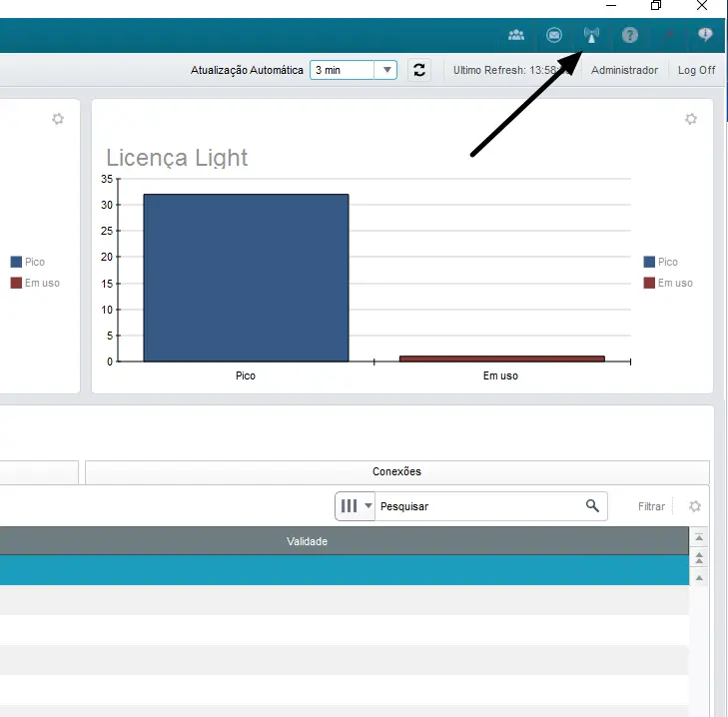
Task: Click the info speech bubble icon
Action: click(705, 35)
